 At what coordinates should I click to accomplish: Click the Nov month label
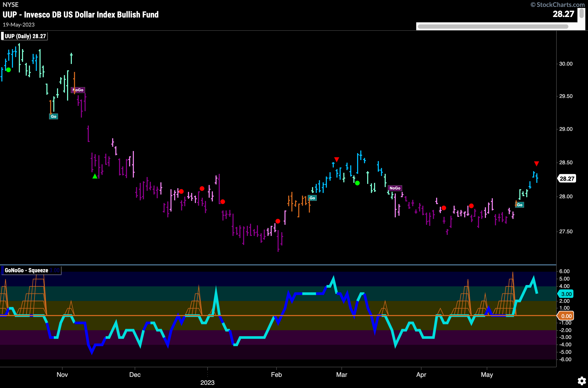[x=62, y=374]
